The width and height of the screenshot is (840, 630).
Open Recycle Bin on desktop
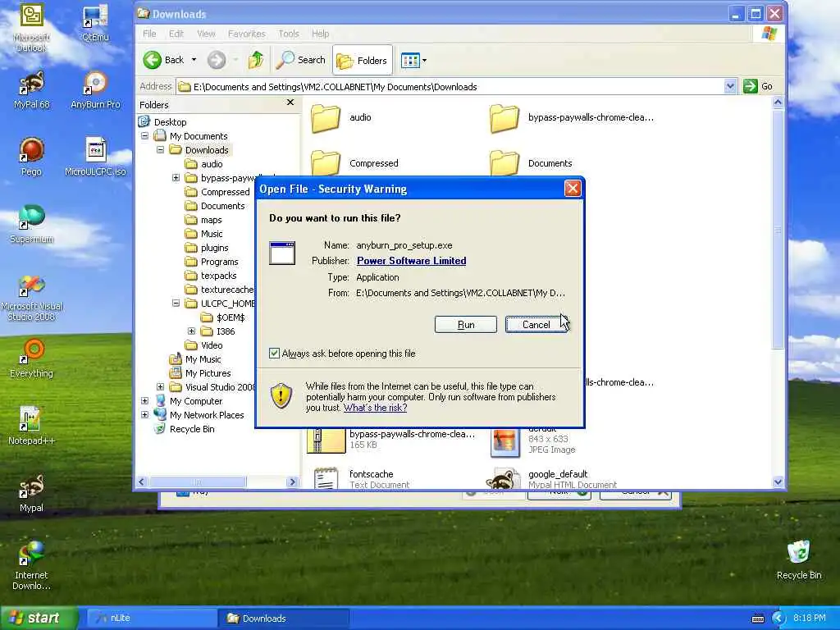pyautogui.click(x=799, y=559)
